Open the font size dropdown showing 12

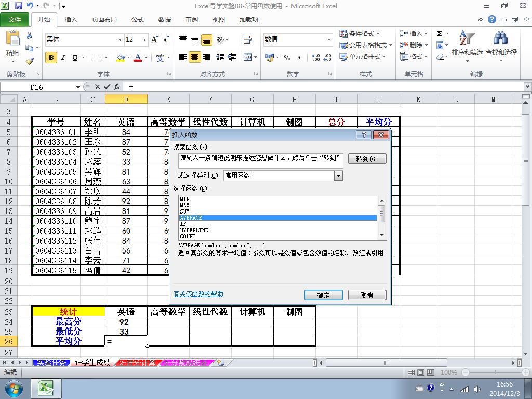[x=144, y=39]
